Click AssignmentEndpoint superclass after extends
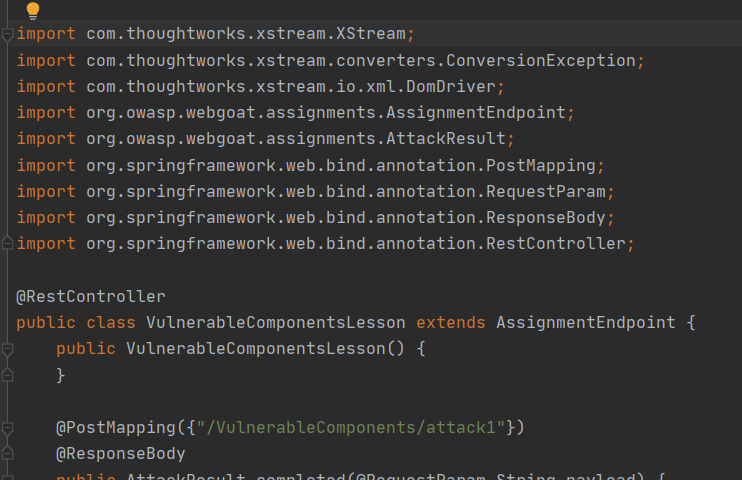Screen dimensions: 742x480 coord(585,323)
